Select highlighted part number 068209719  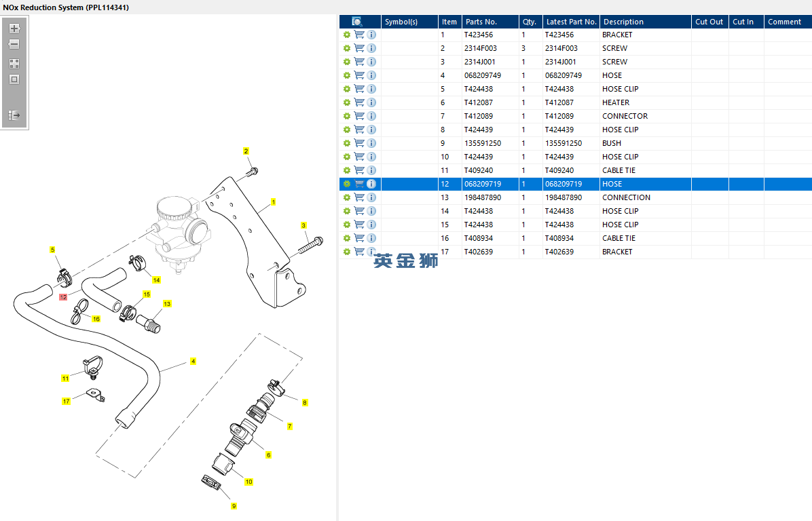pyautogui.click(x=483, y=184)
